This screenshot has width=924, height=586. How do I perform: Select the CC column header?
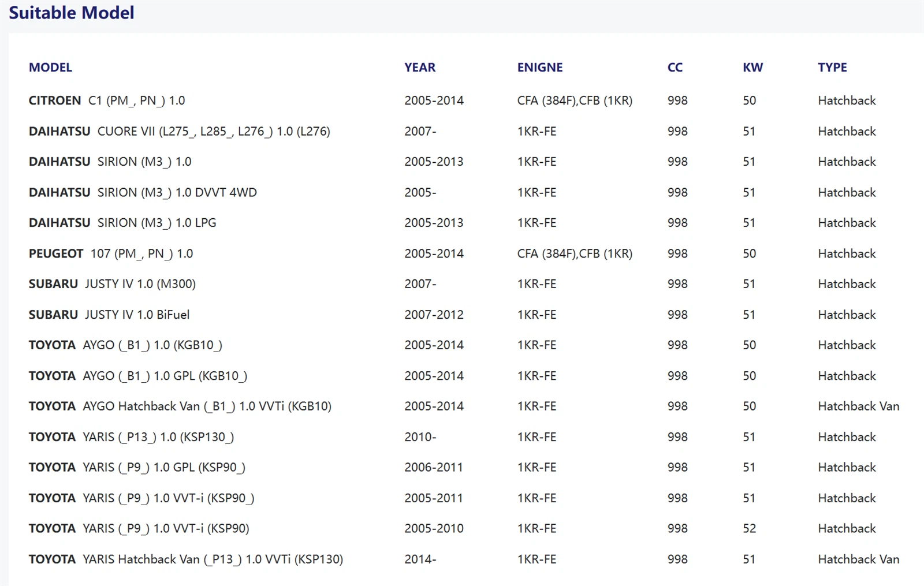(x=675, y=68)
